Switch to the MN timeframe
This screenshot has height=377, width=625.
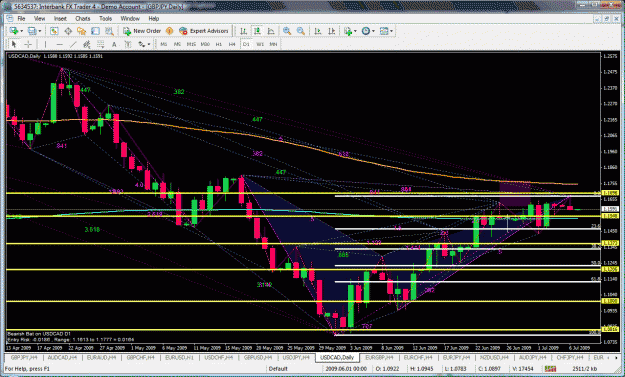[x=273, y=44]
